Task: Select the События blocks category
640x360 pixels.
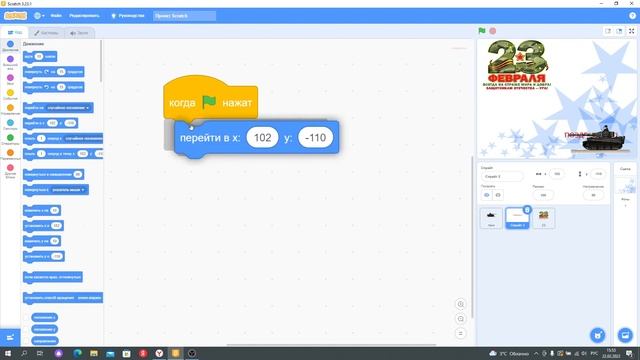Action: tap(10, 95)
